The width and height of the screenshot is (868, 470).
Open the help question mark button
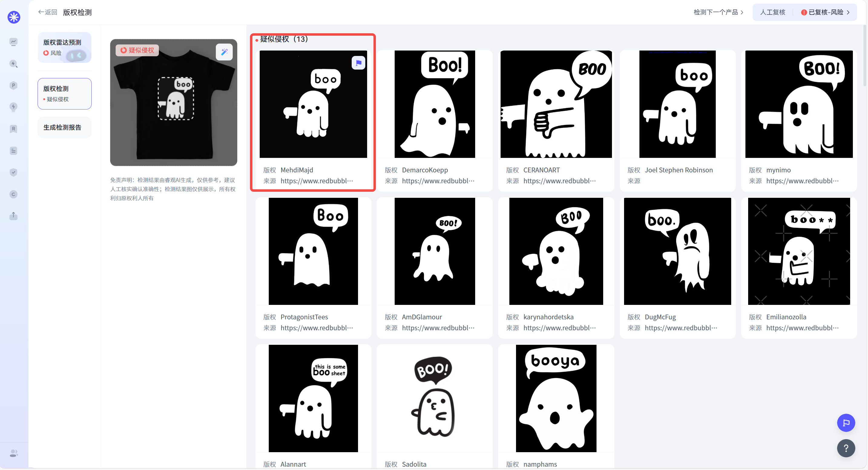[x=846, y=448]
